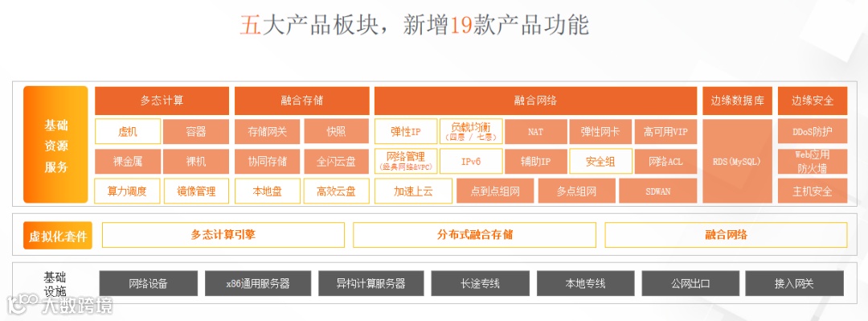Click the 辅助IP cell
Image resolution: width=868 pixels, height=321 pixels.
[x=535, y=162]
